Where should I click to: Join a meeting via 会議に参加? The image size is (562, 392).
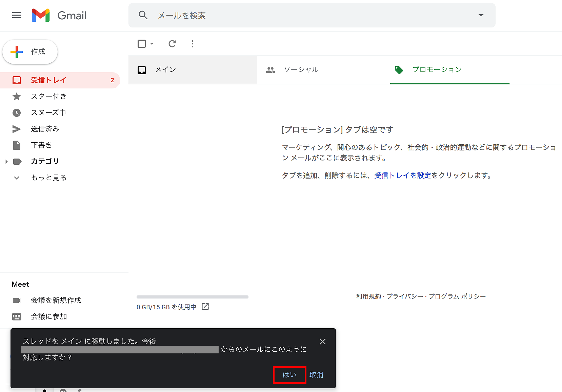pyautogui.click(x=49, y=317)
